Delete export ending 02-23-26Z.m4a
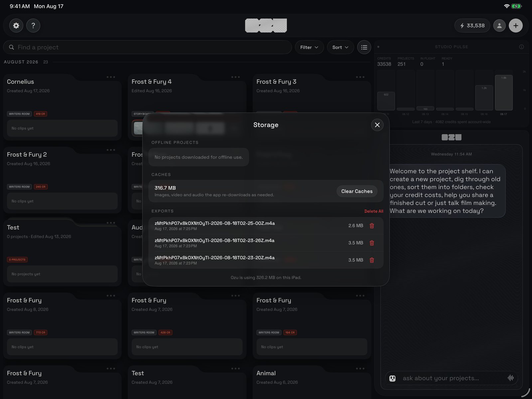 point(372,243)
